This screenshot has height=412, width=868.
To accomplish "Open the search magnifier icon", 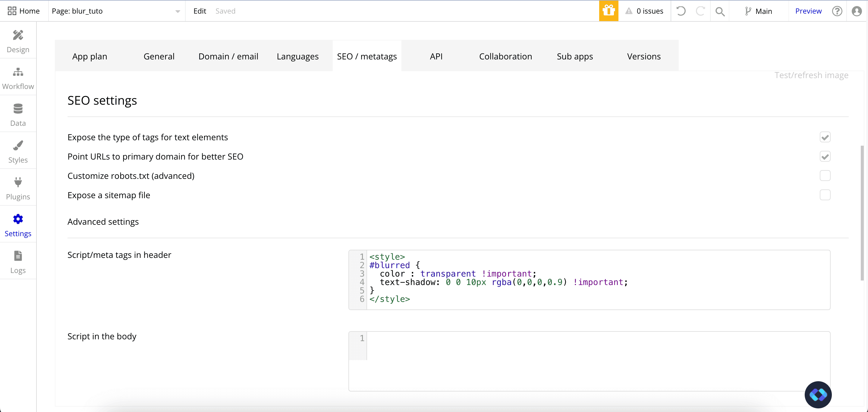I will click(x=720, y=11).
